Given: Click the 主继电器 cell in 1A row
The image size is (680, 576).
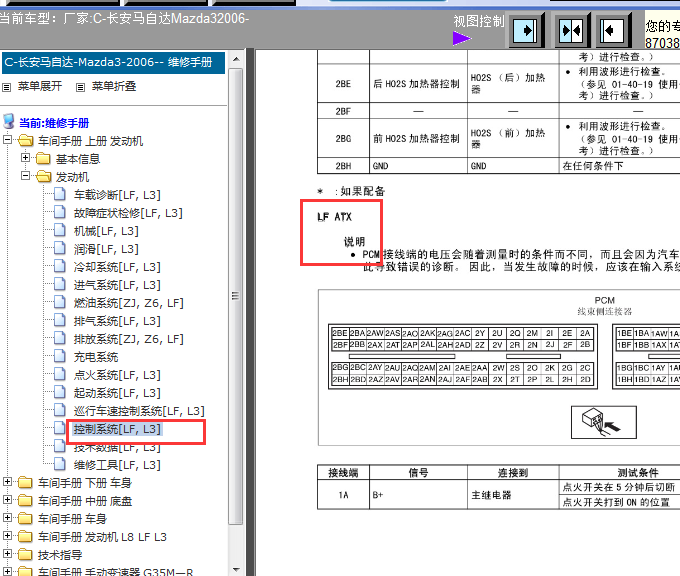Looking at the screenshot, I should 513,494.
